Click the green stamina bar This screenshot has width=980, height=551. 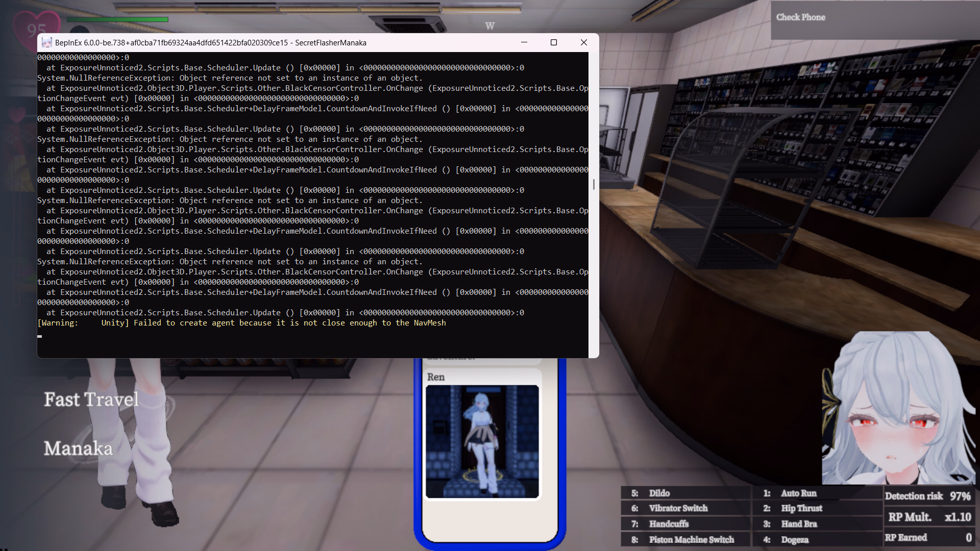click(x=117, y=20)
